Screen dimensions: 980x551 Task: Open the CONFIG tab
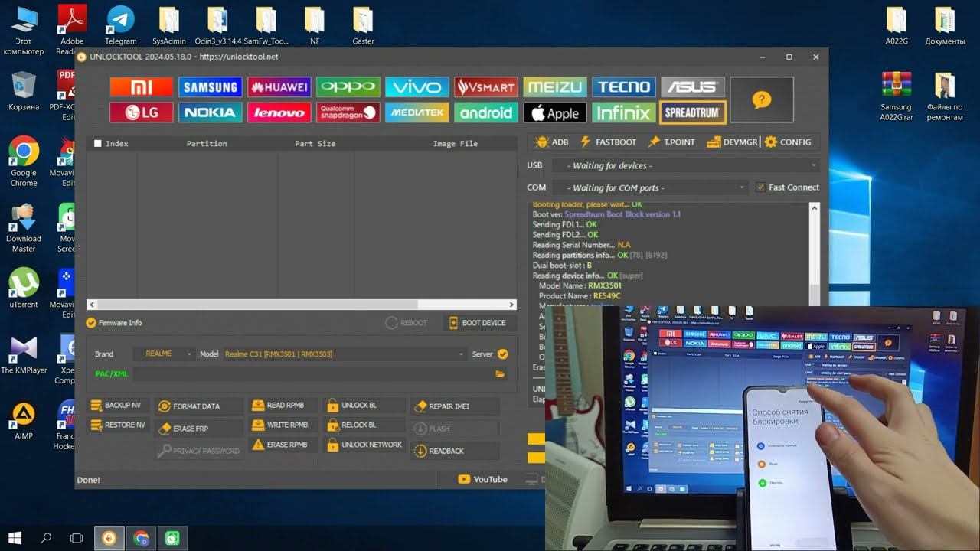click(x=787, y=142)
